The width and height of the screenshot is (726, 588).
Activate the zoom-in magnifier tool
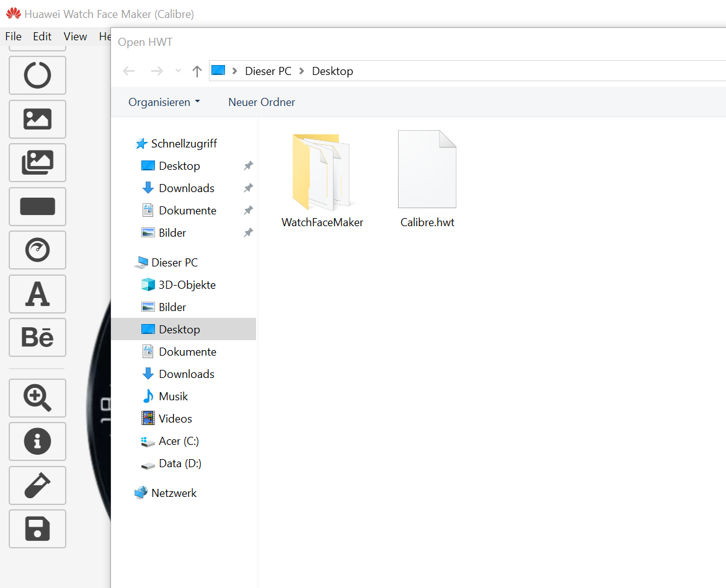click(x=37, y=398)
